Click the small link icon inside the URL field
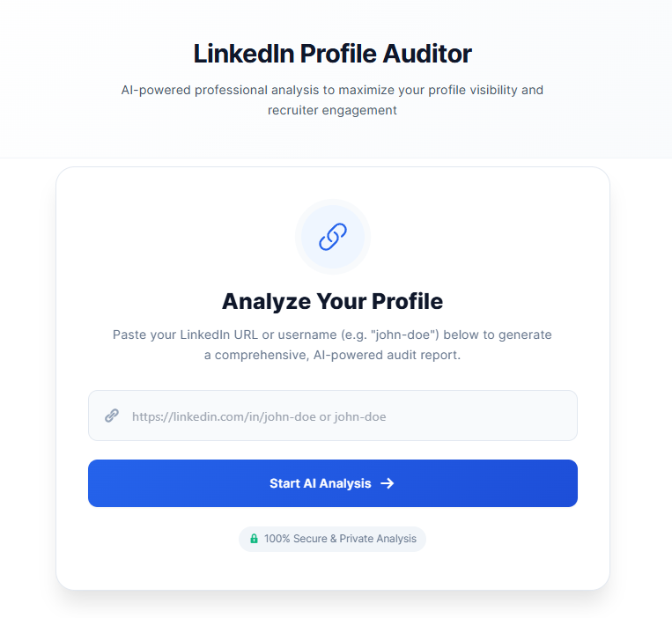Viewport: 672px width, 618px height. [x=112, y=416]
